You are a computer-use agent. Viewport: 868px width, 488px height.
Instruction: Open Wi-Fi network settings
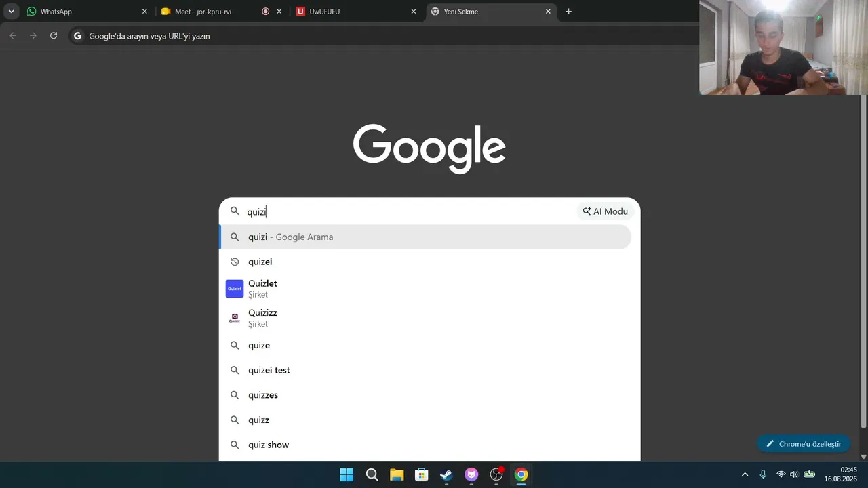781,474
